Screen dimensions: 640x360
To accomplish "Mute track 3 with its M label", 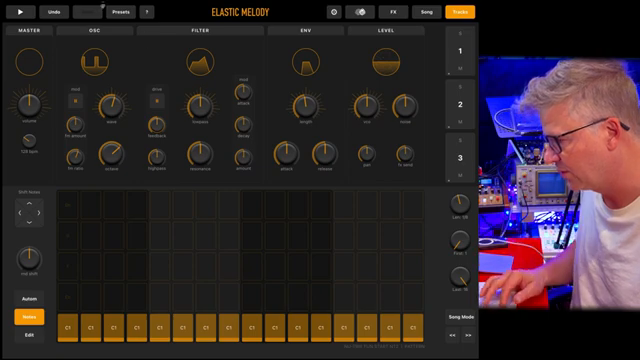I will pyautogui.click(x=460, y=176).
